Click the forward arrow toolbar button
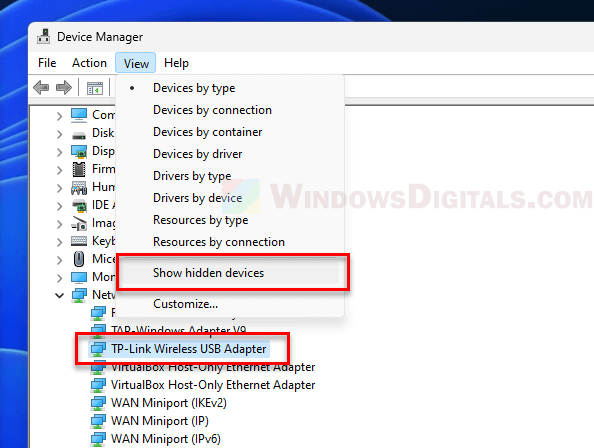 click(64, 88)
